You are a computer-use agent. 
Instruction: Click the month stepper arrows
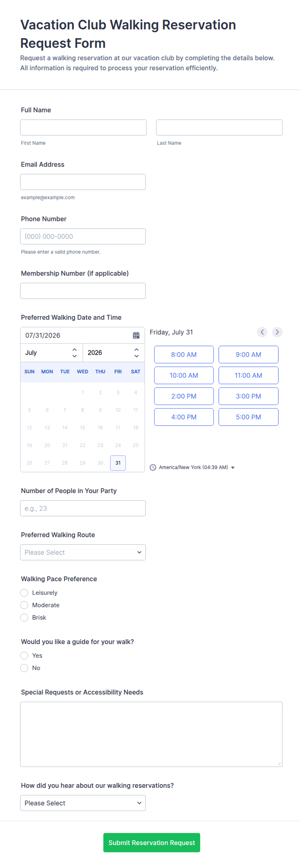[x=75, y=352]
